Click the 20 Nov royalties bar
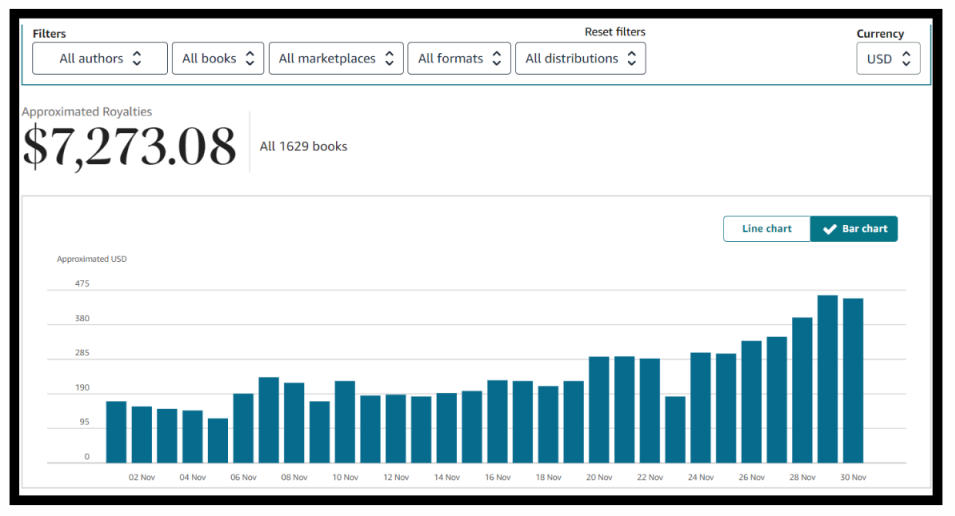Screen dimensions: 955x516 click(x=599, y=410)
